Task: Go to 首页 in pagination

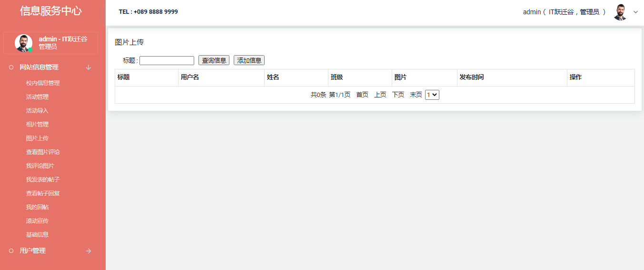Action: coord(362,95)
